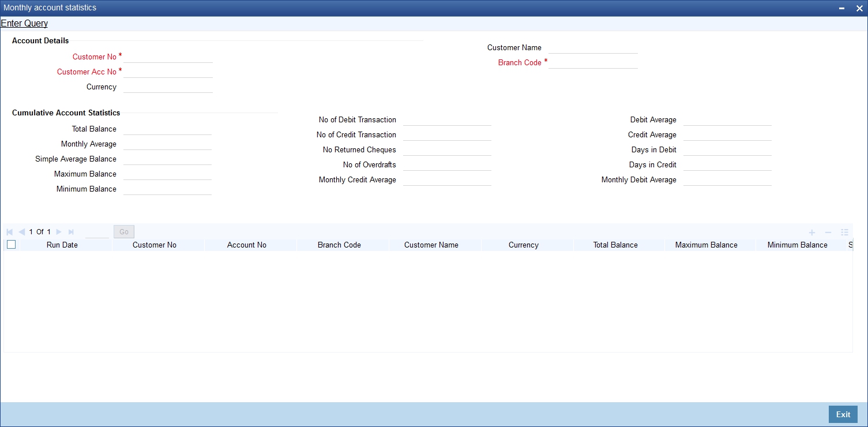This screenshot has height=427, width=868.
Task: Click the Total Balance input field
Action: [167, 129]
